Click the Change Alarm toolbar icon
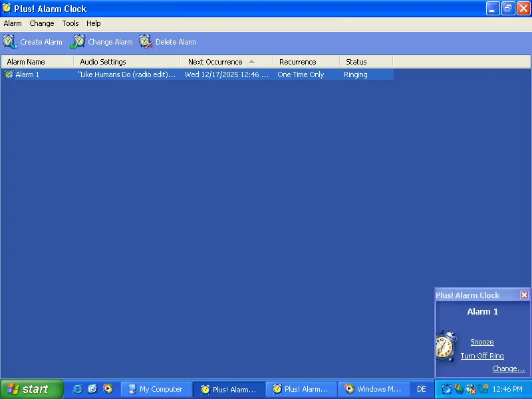The image size is (532, 399). tap(78, 42)
